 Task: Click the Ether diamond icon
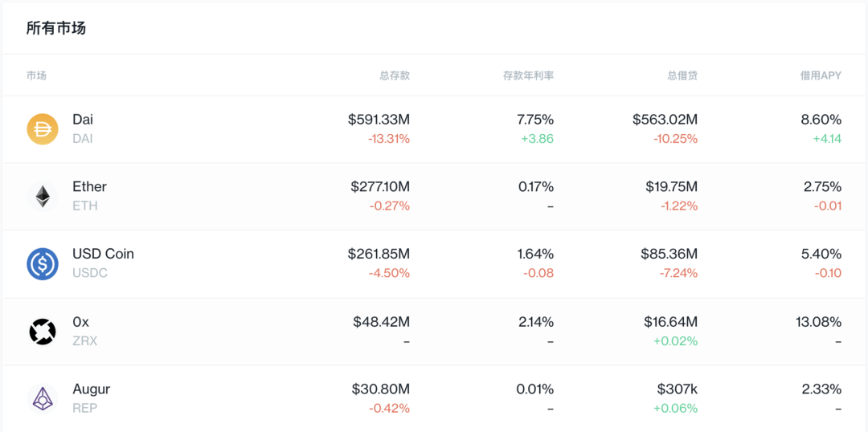[43, 197]
